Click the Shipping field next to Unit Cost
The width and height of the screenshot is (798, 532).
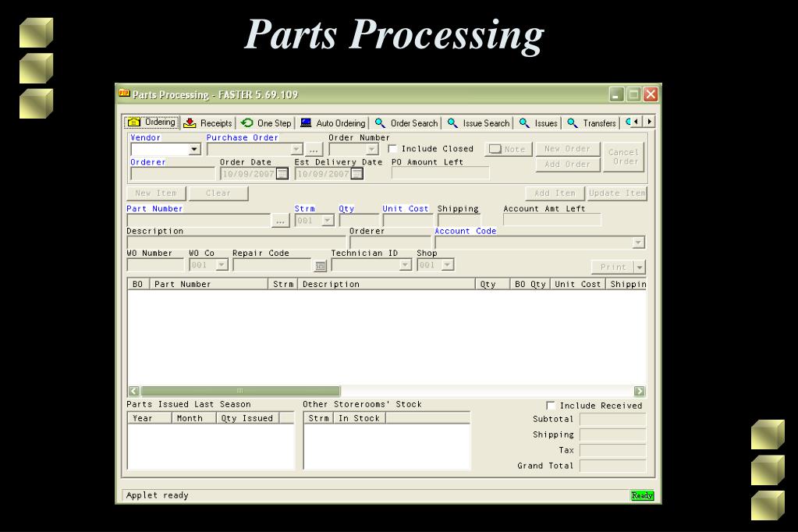[x=459, y=221]
